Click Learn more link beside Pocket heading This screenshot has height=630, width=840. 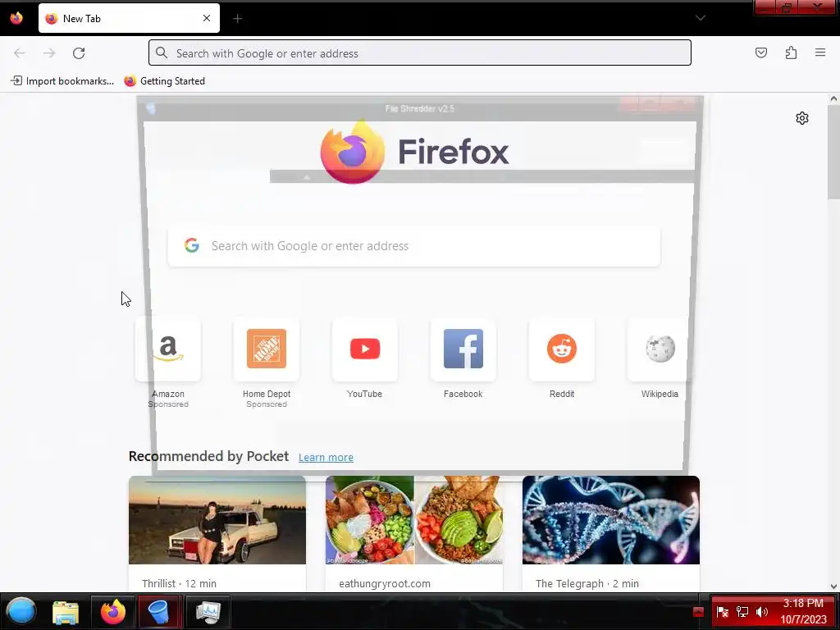[x=326, y=457]
